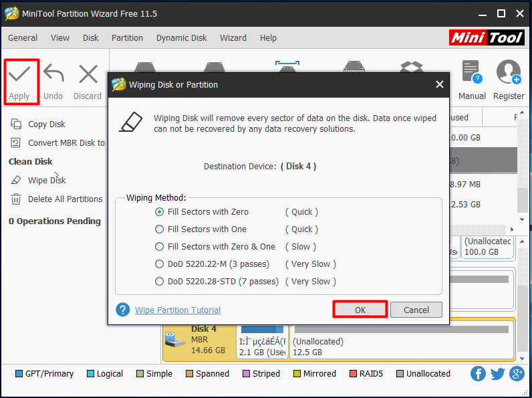Click the Disk 4 USB drive icon

[x=174, y=340]
